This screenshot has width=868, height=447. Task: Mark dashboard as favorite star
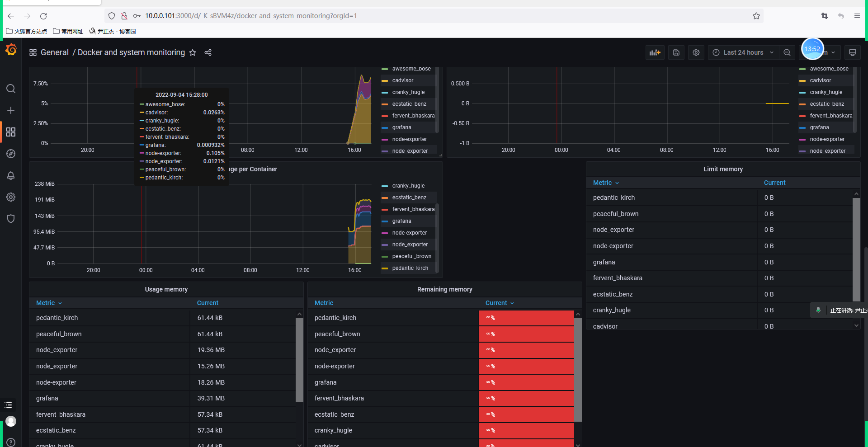tap(193, 52)
